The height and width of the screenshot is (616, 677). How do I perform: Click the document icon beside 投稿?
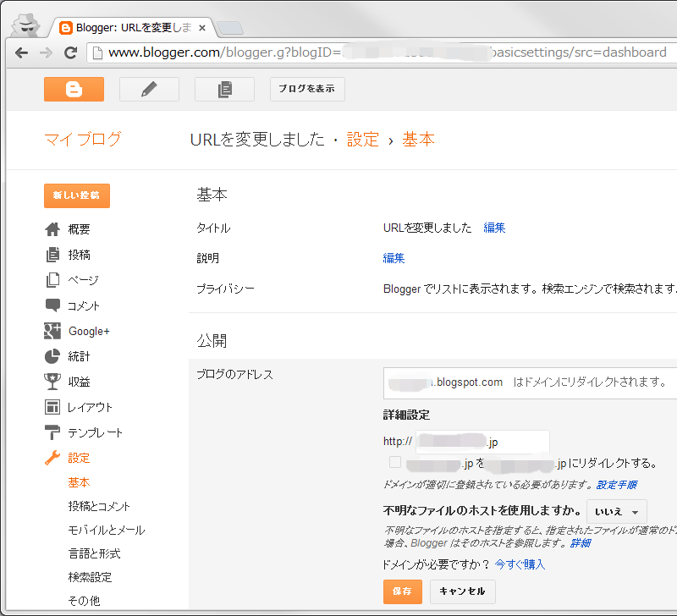[x=52, y=255]
